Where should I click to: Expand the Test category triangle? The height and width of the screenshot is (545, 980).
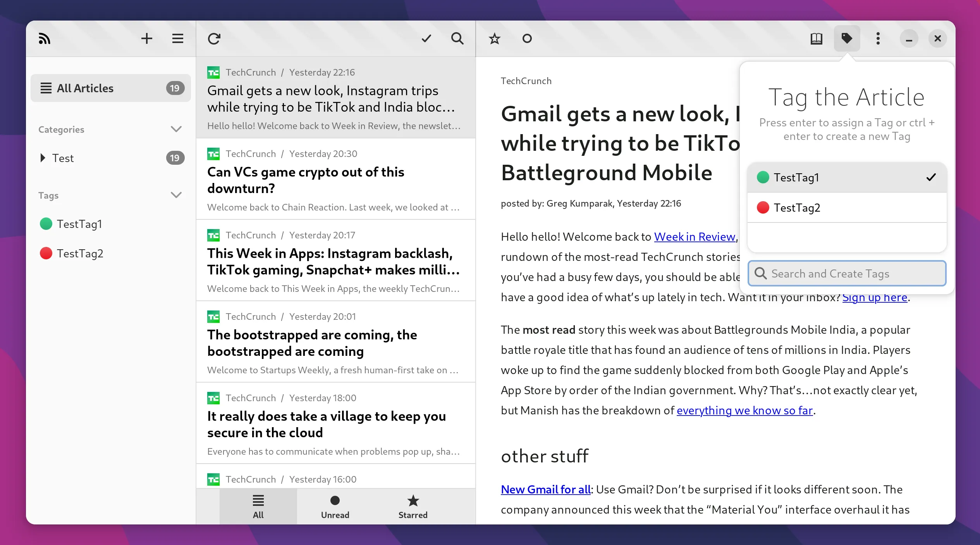click(x=43, y=158)
